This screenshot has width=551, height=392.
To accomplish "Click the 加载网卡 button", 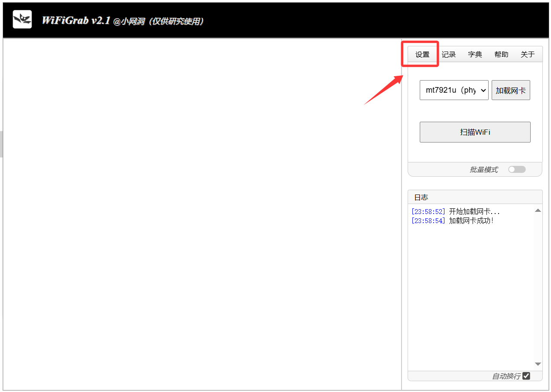I will coord(511,90).
